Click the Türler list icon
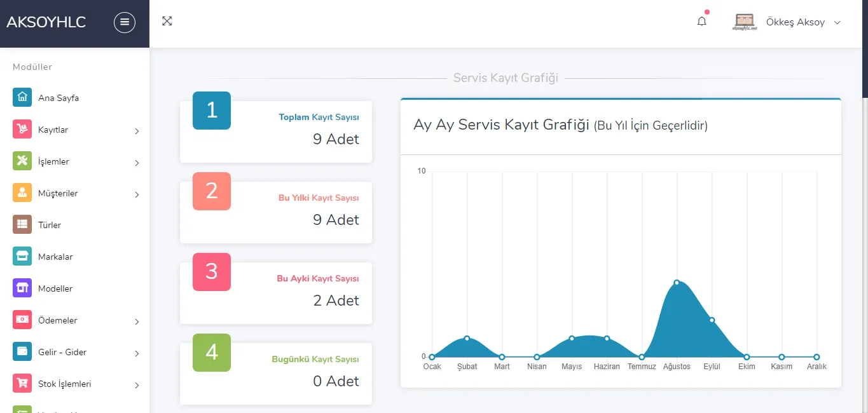The image size is (868, 413). pos(22,225)
